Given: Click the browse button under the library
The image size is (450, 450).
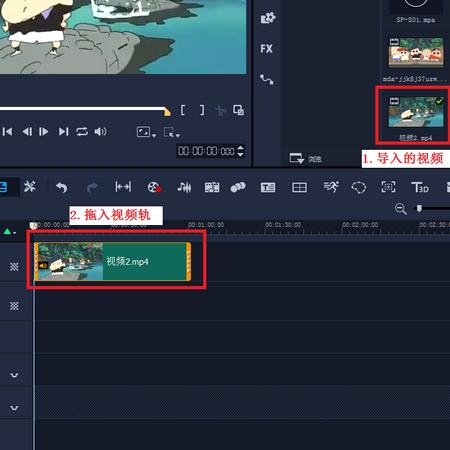Looking at the screenshot, I should (305, 159).
